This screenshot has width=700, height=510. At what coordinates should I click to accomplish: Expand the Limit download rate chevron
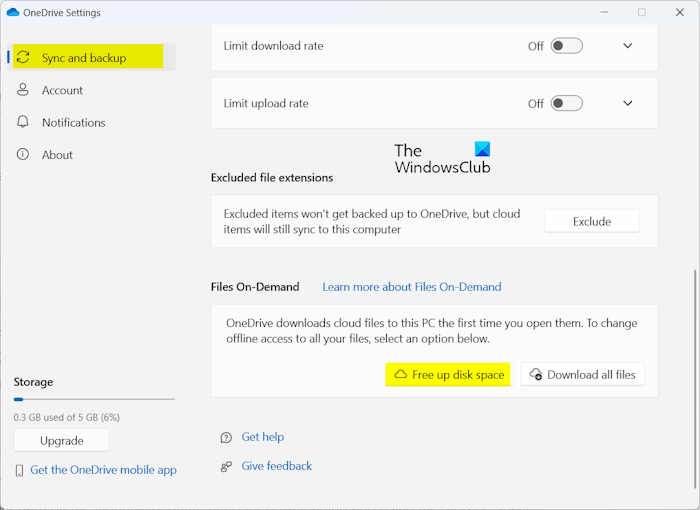tap(628, 46)
